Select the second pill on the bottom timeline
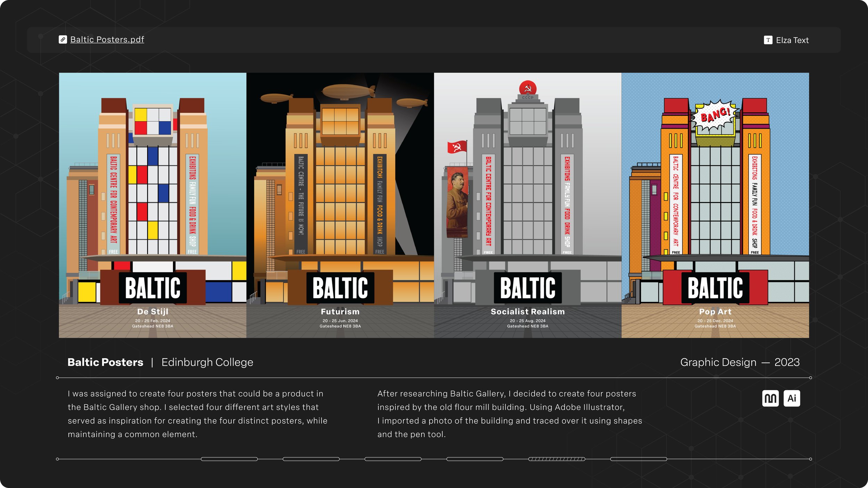 pyautogui.click(x=311, y=459)
